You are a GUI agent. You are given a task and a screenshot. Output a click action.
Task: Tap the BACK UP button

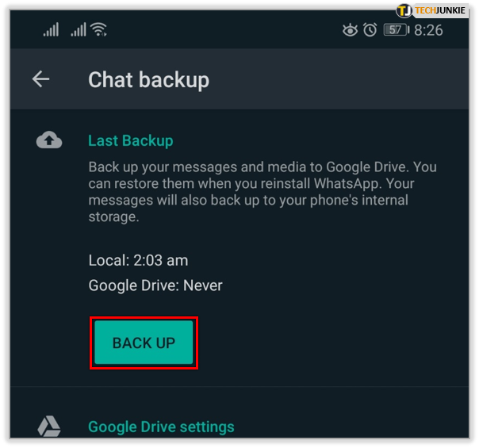coord(144,343)
